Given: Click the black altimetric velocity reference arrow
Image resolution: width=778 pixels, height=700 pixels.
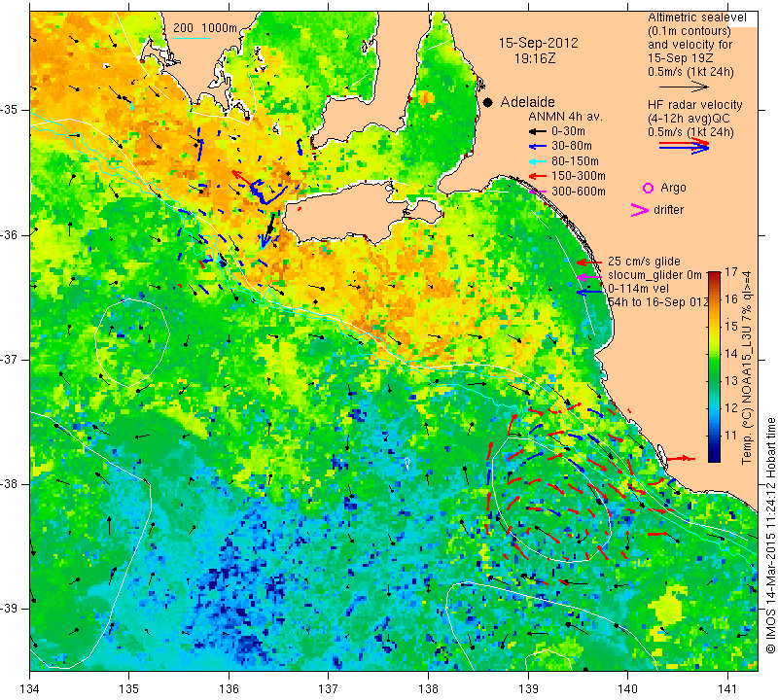Looking at the screenshot, I should click(684, 87).
